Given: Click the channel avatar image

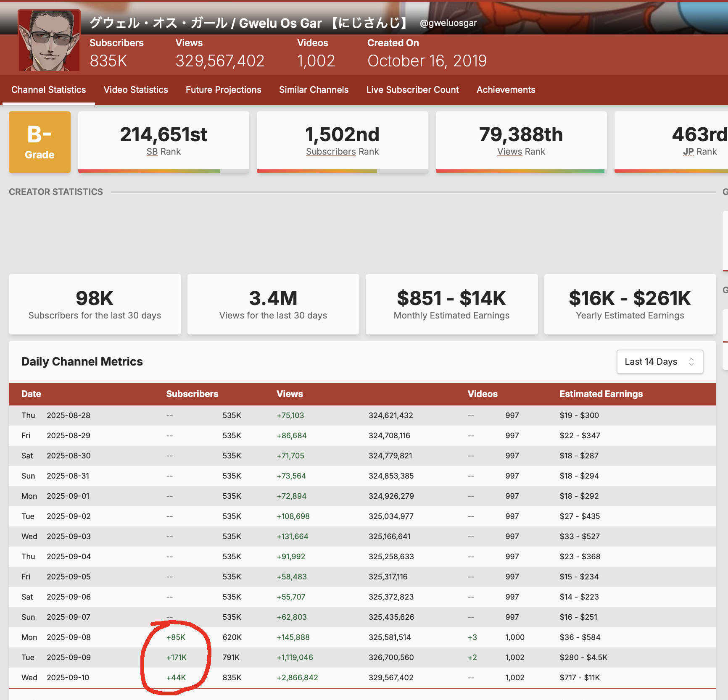Looking at the screenshot, I should [49, 40].
